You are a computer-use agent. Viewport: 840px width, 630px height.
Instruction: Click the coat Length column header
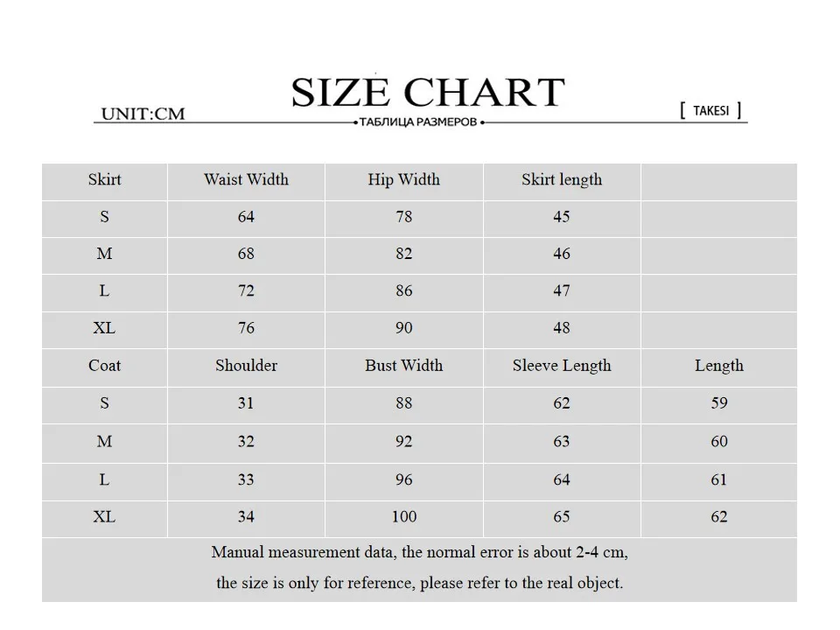click(719, 366)
